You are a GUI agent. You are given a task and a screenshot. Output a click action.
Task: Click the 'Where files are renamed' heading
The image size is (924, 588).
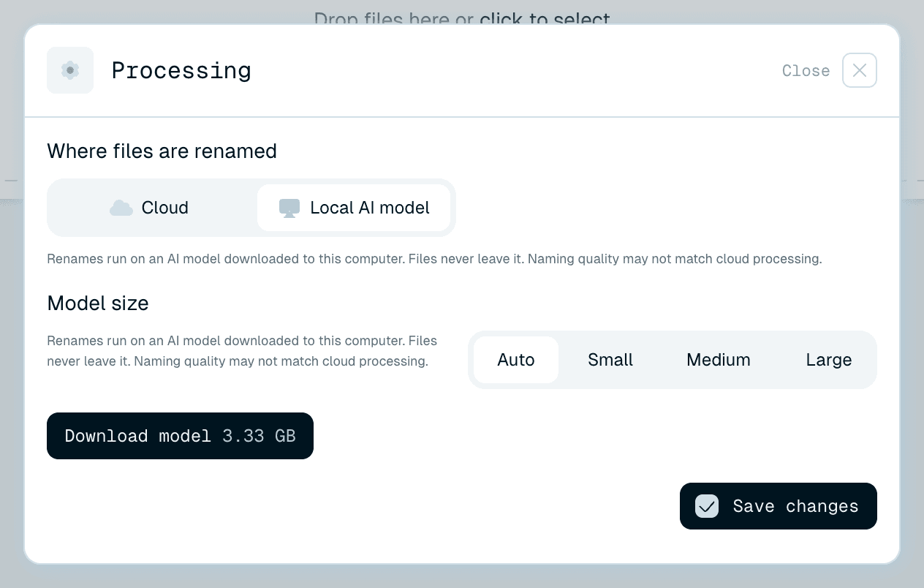click(162, 151)
